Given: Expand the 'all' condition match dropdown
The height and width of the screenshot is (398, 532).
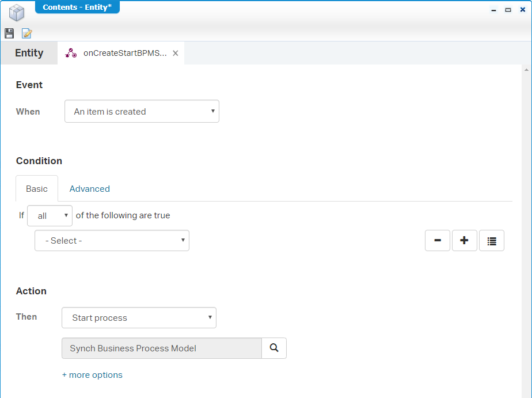Looking at the screenshot, I should 50,215.
